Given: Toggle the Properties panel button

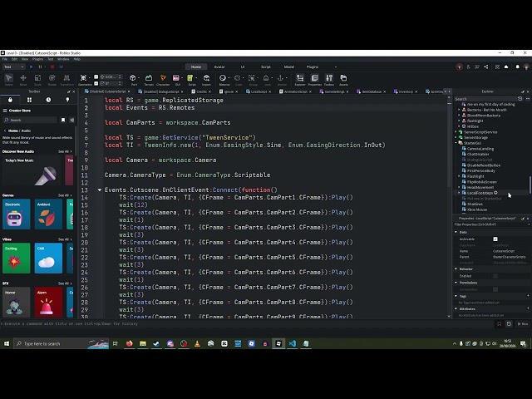Looking at the screenshot, I should tap(314, 80).
